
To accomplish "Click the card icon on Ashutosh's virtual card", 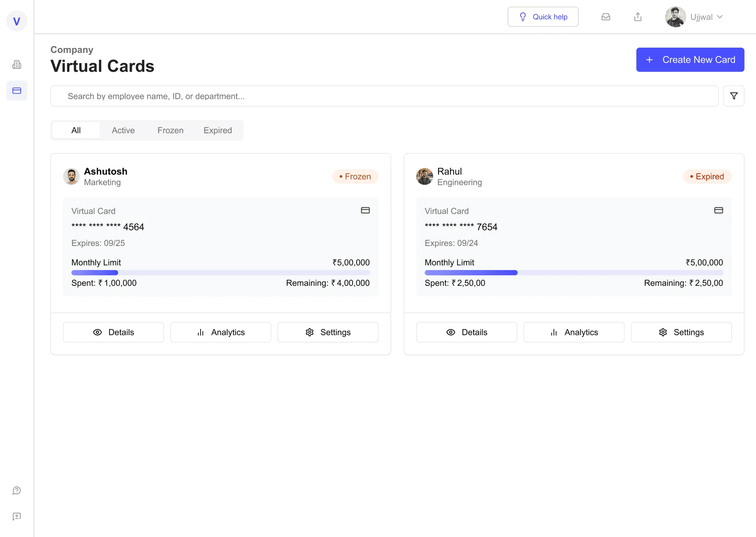I will pos(365,210).
